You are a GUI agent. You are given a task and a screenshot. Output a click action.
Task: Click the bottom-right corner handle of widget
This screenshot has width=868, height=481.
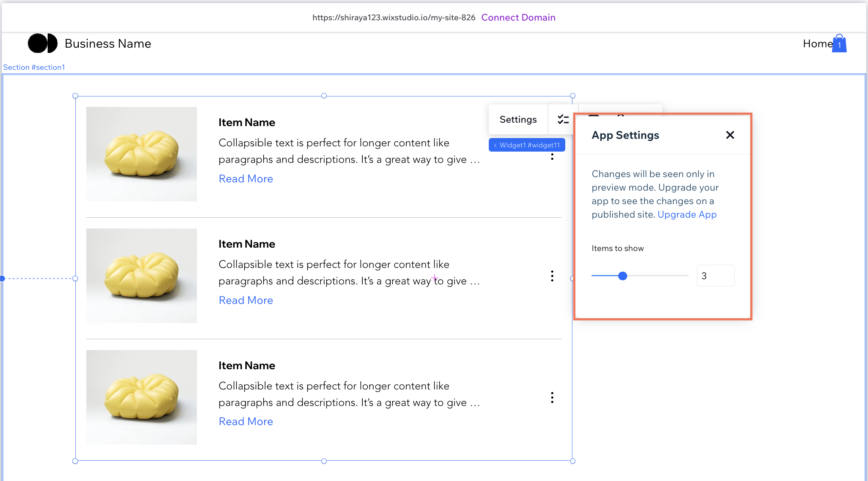click(573, 461)
